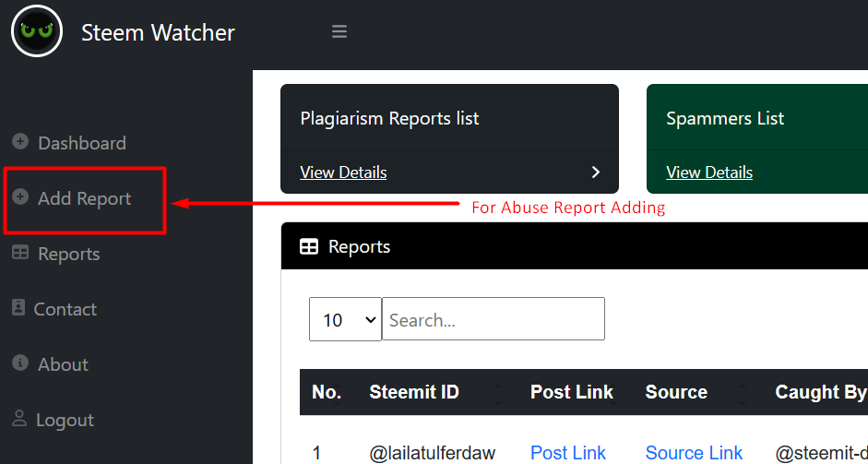
Task: Click the Dashboard plus icon
Action: coord(20,142)
